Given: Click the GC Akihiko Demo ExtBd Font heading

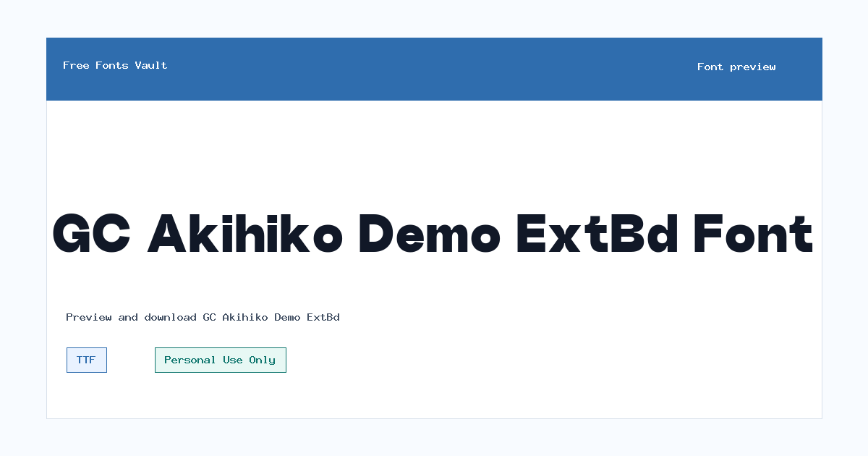Looking at the screenshot, I should (x=433, y=234).
